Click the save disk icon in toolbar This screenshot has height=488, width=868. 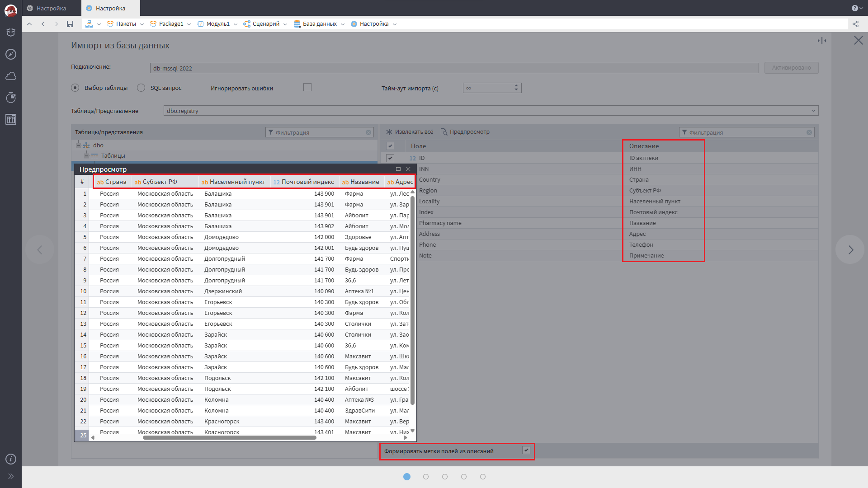pos(70,24)
